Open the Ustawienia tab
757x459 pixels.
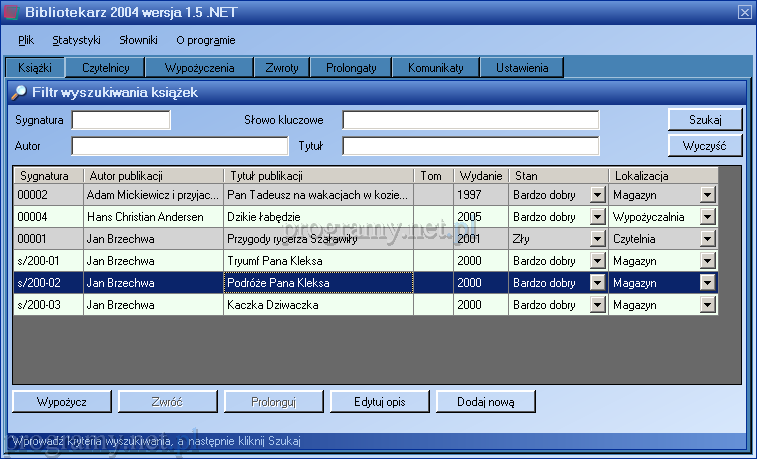(x=521, y=68)
